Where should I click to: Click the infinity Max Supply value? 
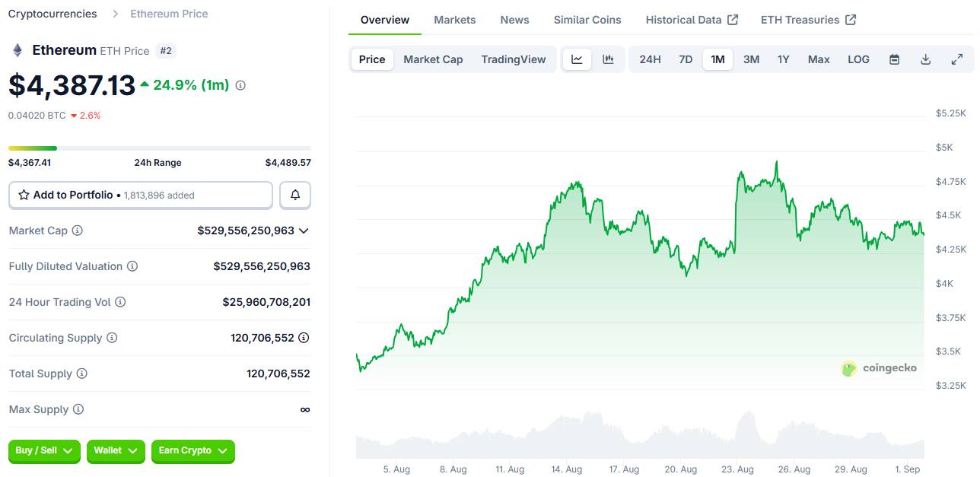click(x=305, y=409)
